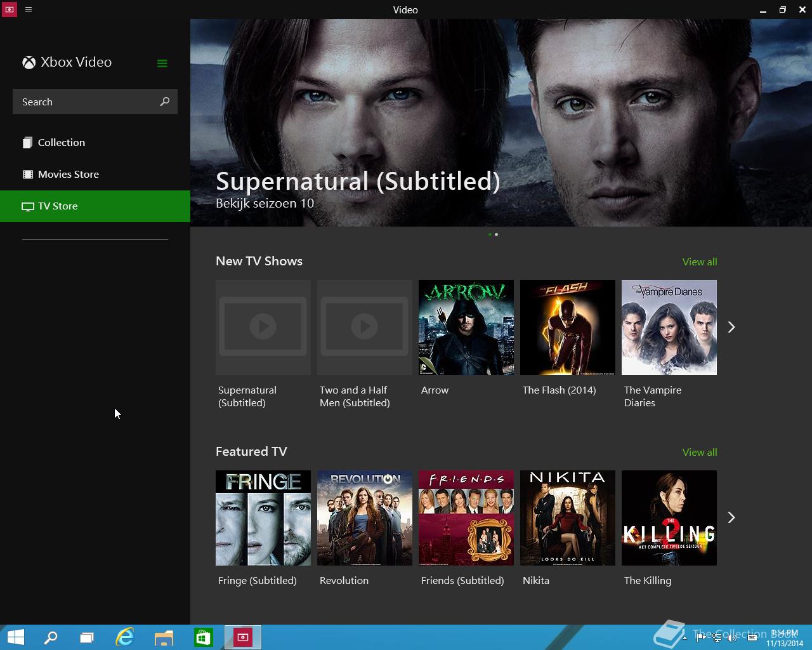Open the Windows Start button

[15, 637]
